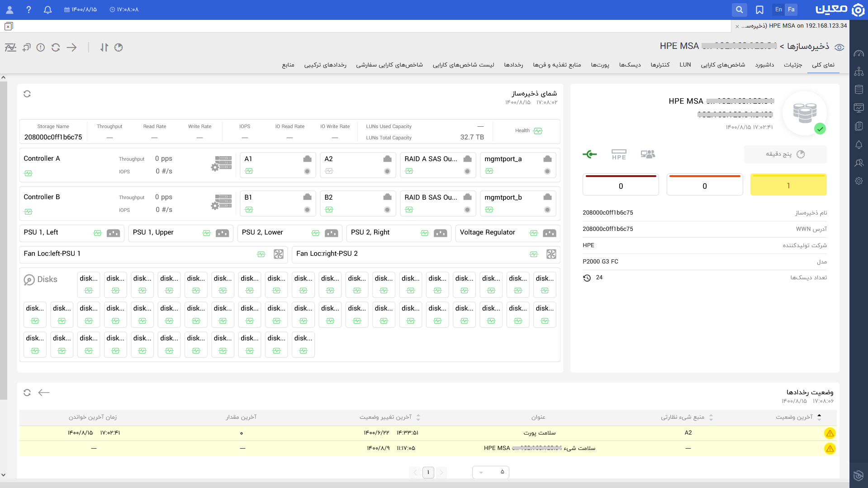Refresh the شمای ذخیره‌ساز panel
The image size is (868, 488).
coord(27,94)
